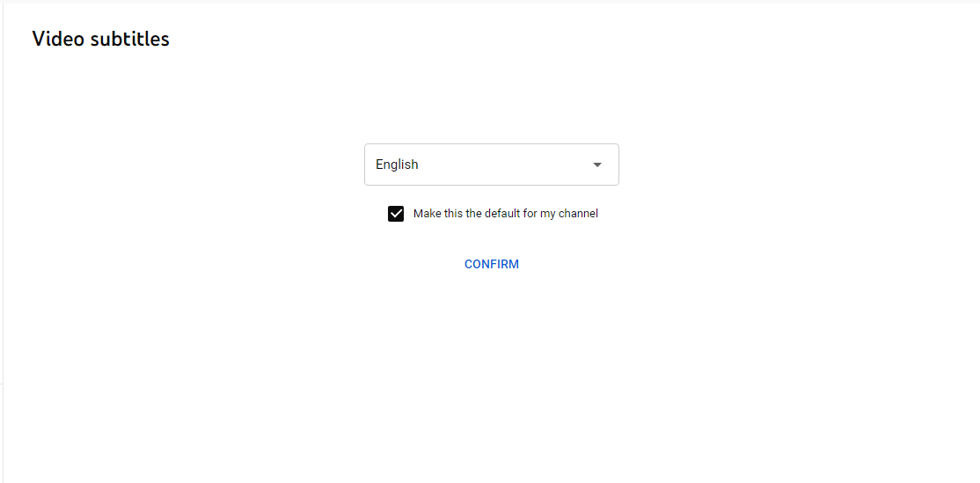980x483 pixels.
Task: Click the checkmark icon beside default option
Action: click(x=396, y=214)
